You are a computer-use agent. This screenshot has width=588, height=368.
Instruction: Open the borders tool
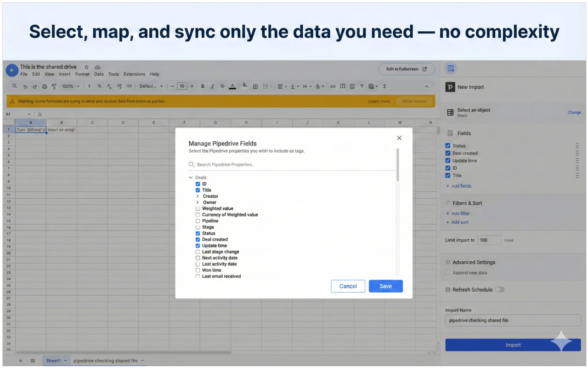[255, 86]
